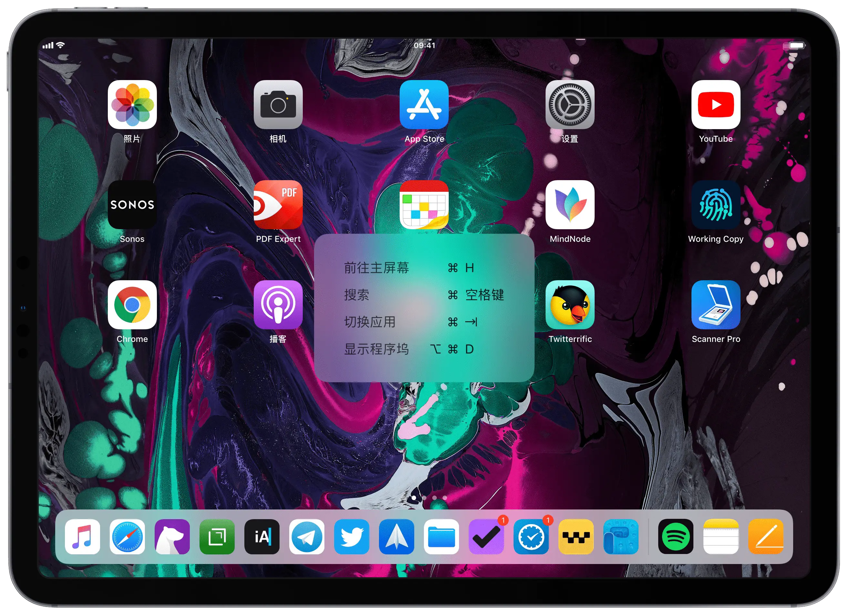Open the blue clock-checkmark dock app

pos(531,537)
